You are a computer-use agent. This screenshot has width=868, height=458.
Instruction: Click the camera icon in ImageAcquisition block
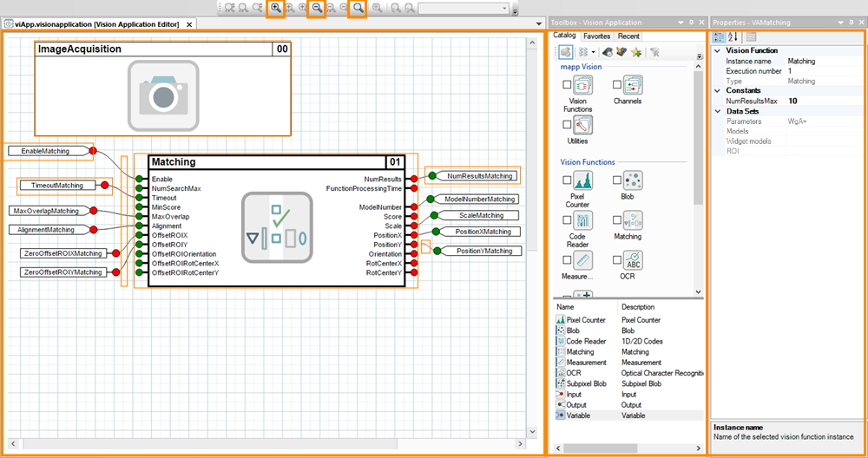(x=163, y=95)
